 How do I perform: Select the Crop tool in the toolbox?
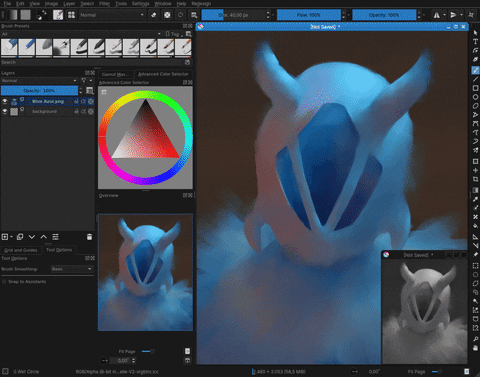tap(475, 179)
